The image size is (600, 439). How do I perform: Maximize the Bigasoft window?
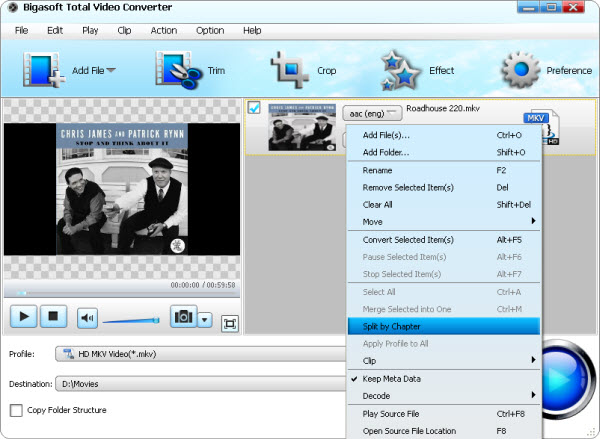tap(551, 8)
